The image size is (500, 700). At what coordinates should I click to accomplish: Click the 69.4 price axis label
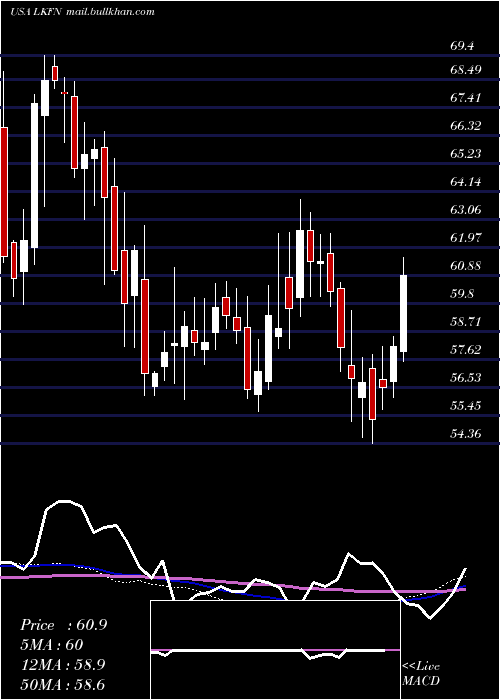pyautogui.click(x=462, y=46)
